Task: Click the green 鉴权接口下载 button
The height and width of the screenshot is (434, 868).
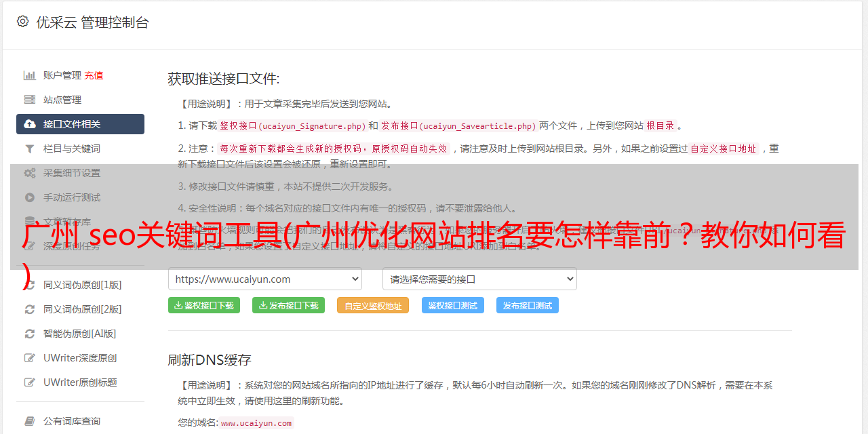Action: [204, 305]
